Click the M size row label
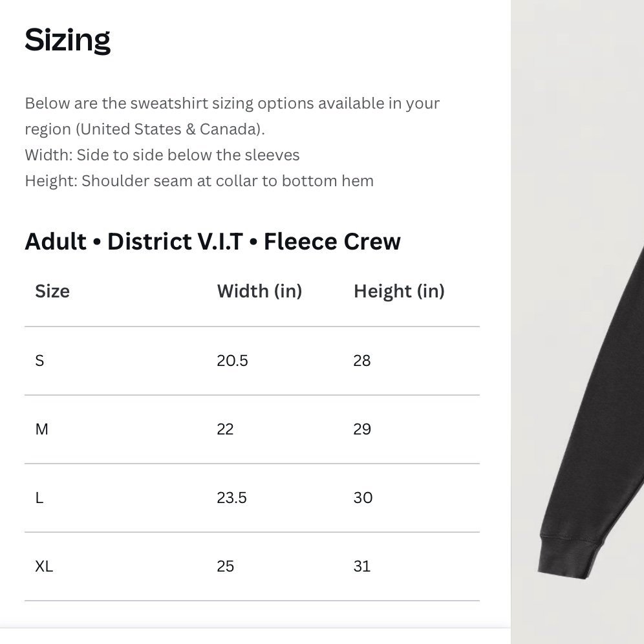 point(42,429)
